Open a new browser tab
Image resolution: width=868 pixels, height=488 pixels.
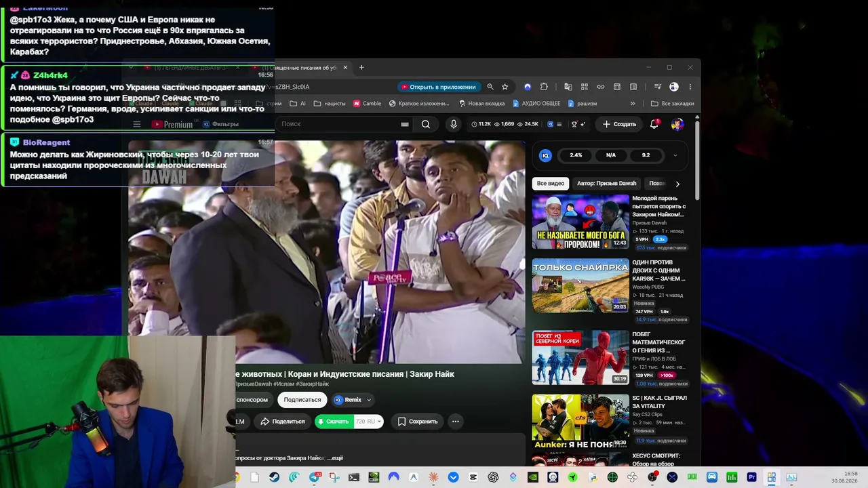(x=361, y=67)
